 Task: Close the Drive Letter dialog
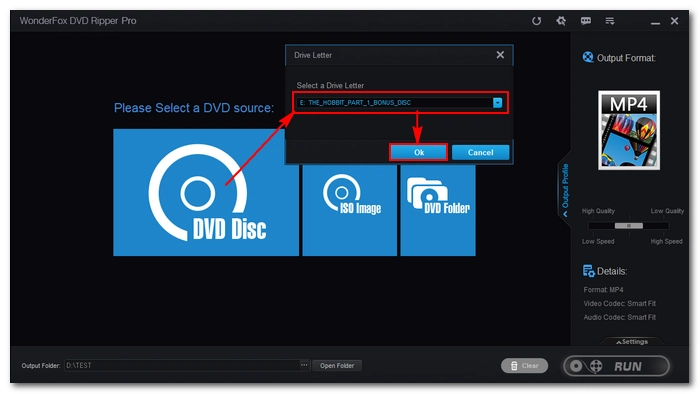click(x=500, y=54)
